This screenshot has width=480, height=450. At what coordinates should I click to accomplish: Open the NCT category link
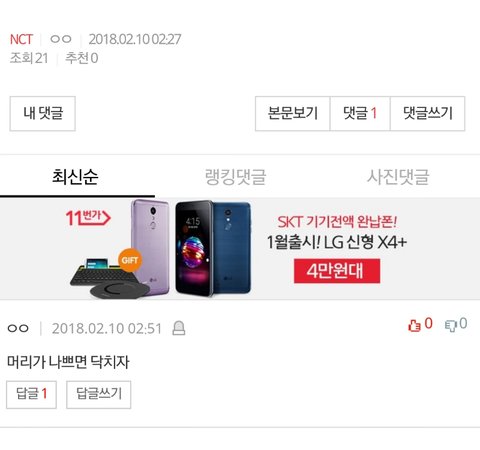click(x=21, y=39)
